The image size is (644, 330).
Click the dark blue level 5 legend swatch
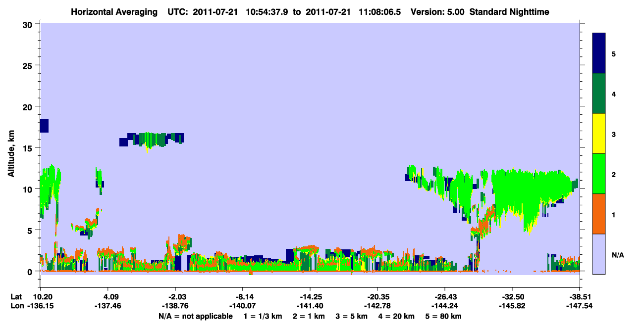click(x=599, y=53)
